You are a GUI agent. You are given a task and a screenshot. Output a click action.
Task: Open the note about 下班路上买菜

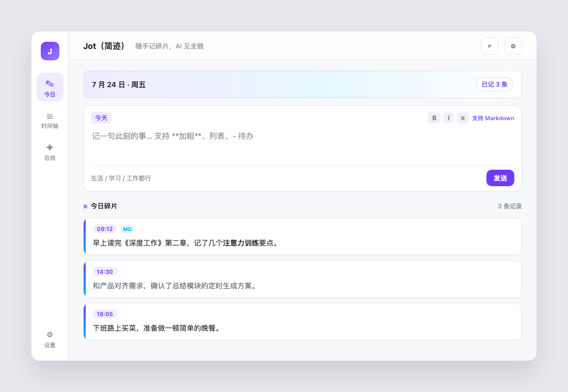pyautogui.click(x=303, y=322)
